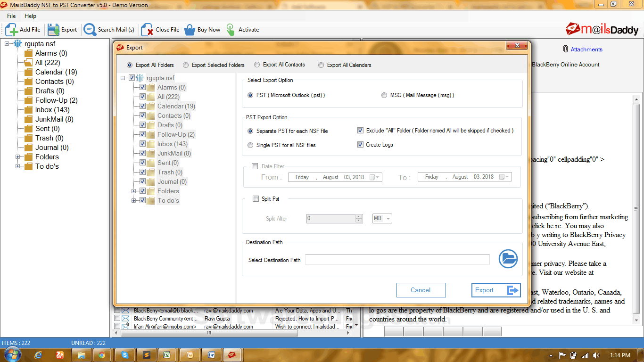644x362 pixels.
Task: Collapse rgupta.nsf in main left tree
Action: click(7, 44)
